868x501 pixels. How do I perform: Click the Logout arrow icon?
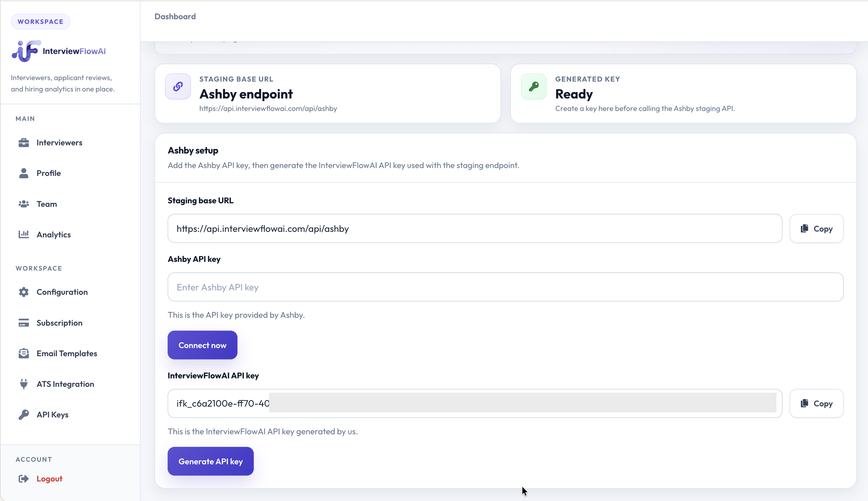[23, 479]
